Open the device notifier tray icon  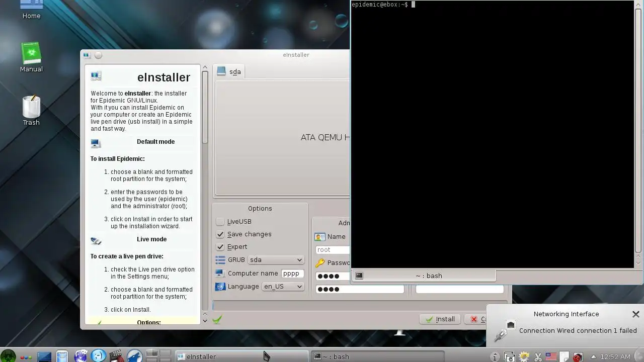(509, 357)
